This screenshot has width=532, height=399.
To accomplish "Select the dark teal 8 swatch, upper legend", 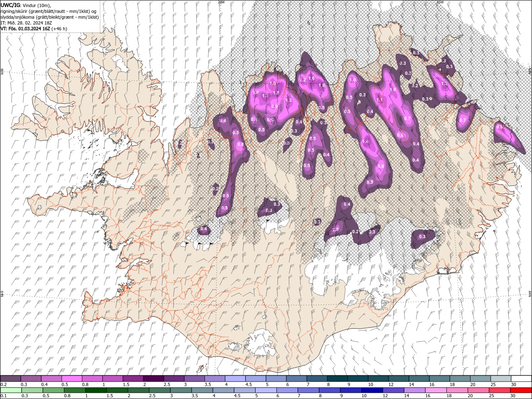I will click(337, 379).
